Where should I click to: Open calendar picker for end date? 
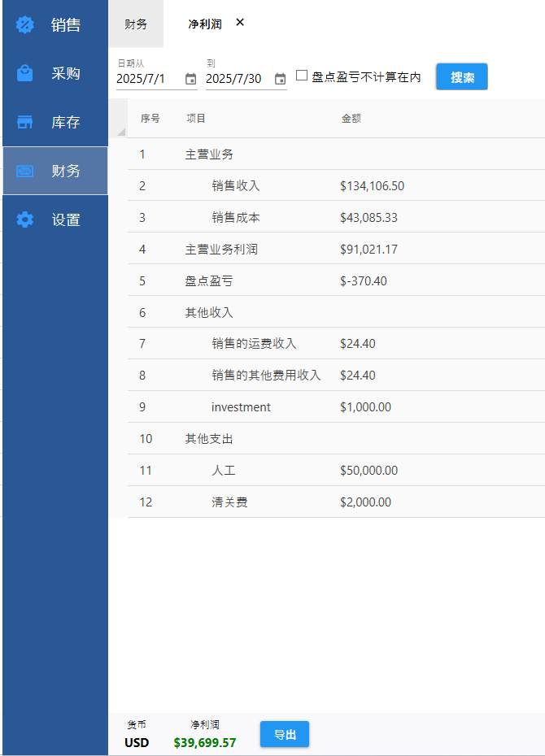(280, 79)
